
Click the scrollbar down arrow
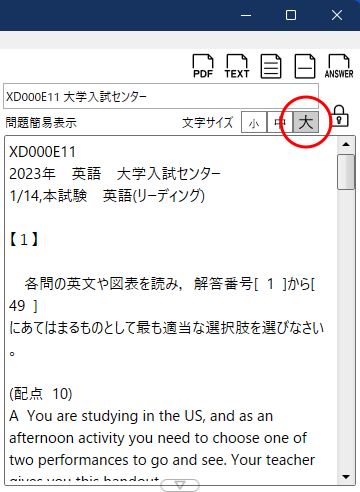click(346, 477)
